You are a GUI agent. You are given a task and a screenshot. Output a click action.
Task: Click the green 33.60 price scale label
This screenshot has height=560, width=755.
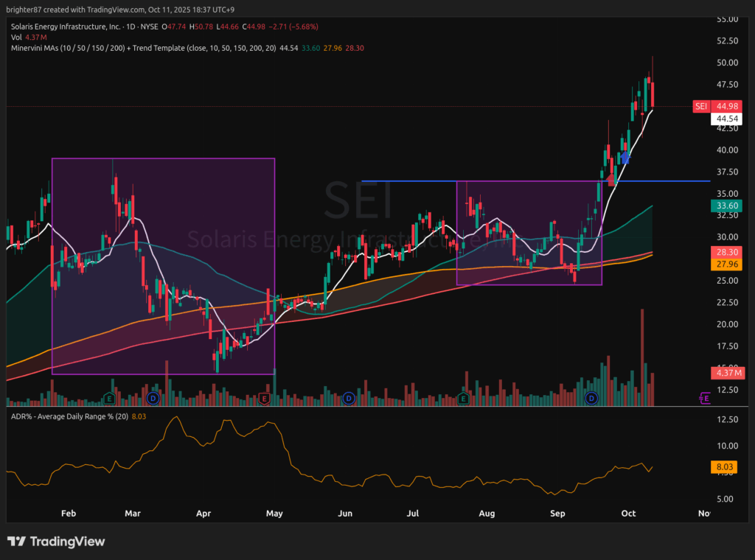click(x=726, y=206)
